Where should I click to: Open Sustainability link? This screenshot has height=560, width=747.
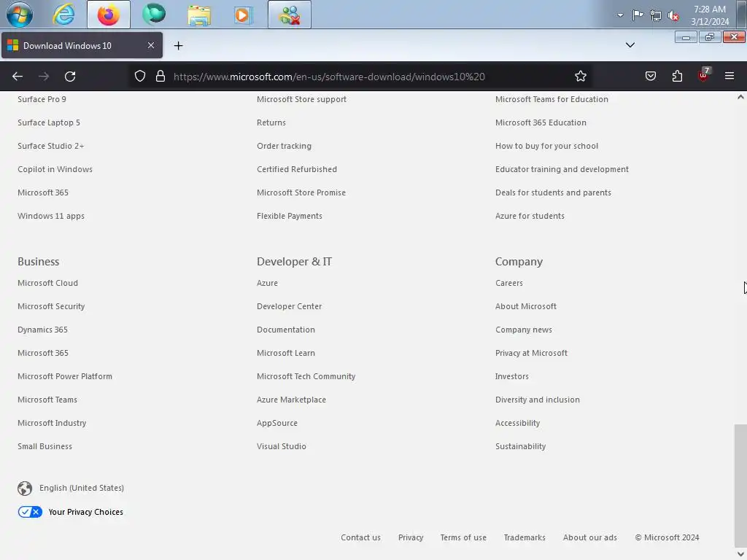[520, 446]
